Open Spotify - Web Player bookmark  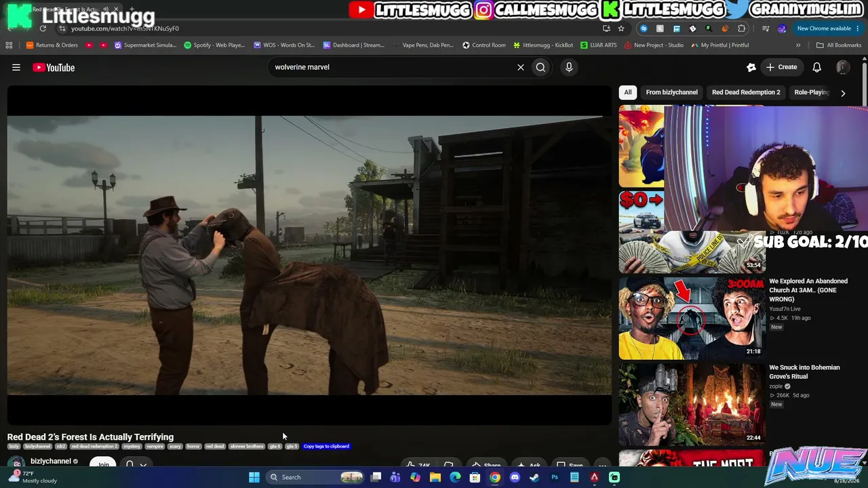(214, 45)
